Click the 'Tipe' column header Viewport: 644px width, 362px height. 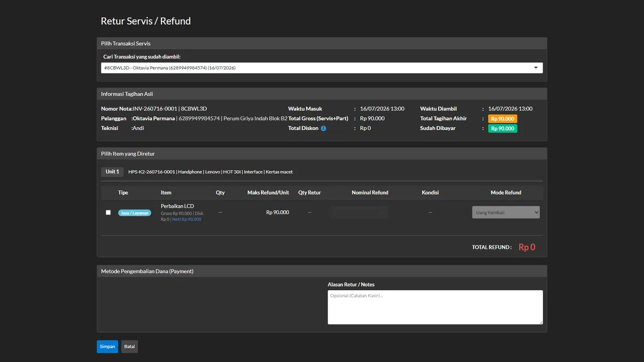pyautogui.click(x=123, y=193)
